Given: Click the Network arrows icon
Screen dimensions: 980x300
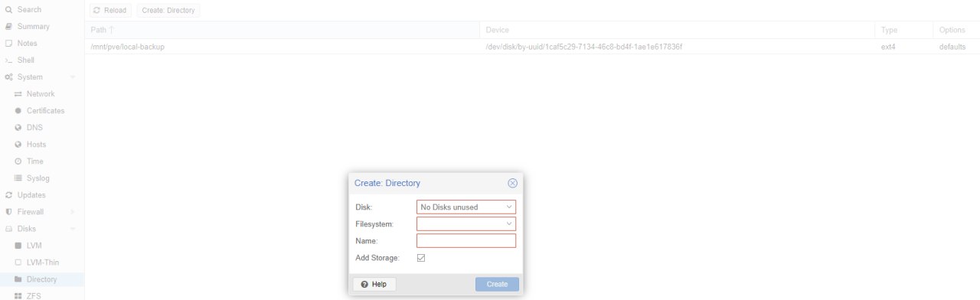Looking at the screenshot, I should pyautogui.click(x=18, y=94).
